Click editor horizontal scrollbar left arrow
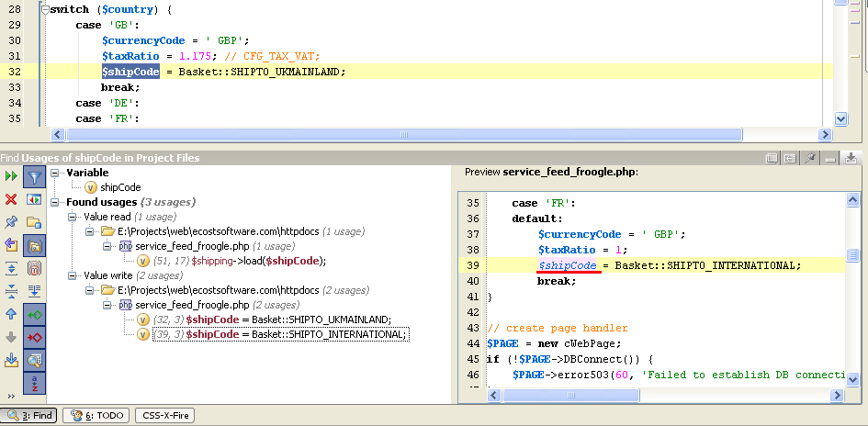Screen dimensions: 868x426 click(58, 134)
